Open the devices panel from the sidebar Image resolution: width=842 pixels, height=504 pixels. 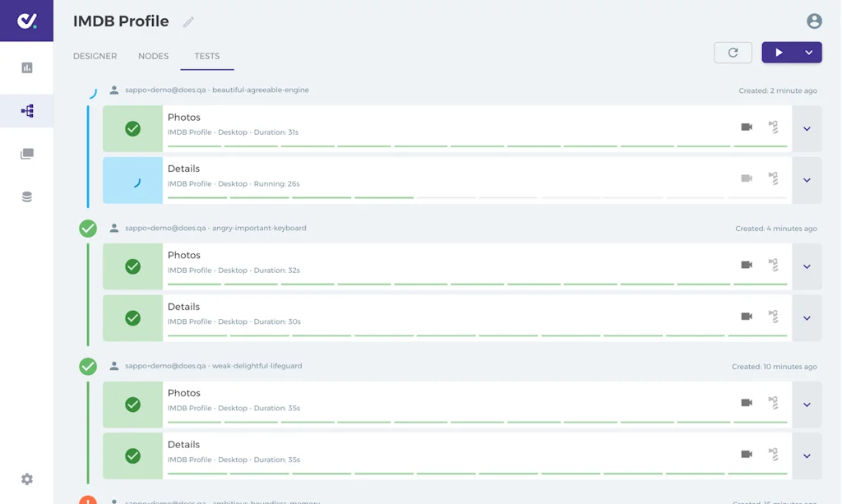click(28, 153)
